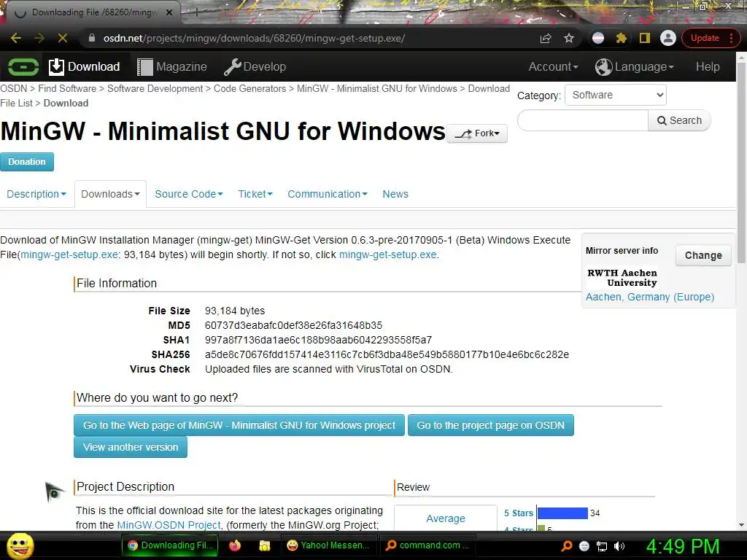
Task: Go to the project page on OSDN
Action: tap(491, 425)
